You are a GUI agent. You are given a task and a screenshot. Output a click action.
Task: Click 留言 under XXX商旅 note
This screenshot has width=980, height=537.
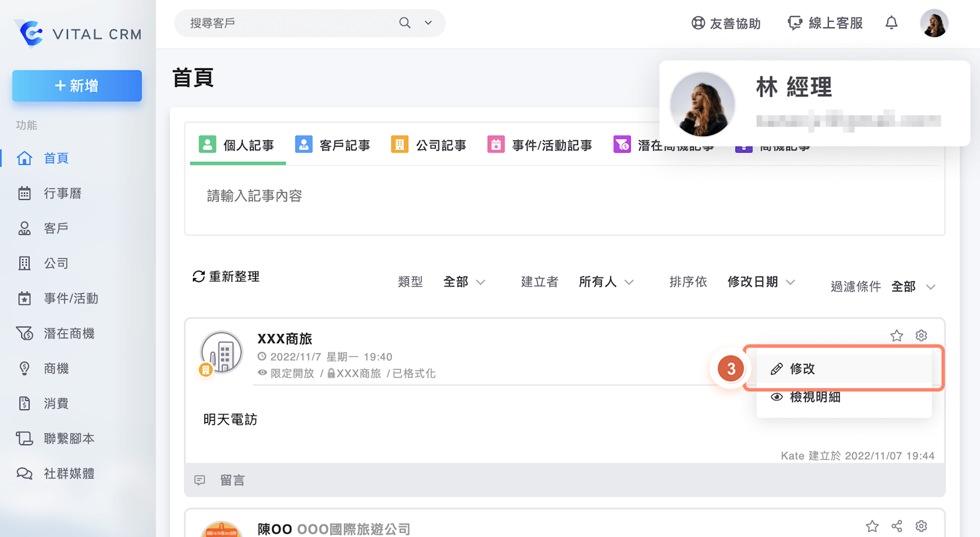[232, 480]
